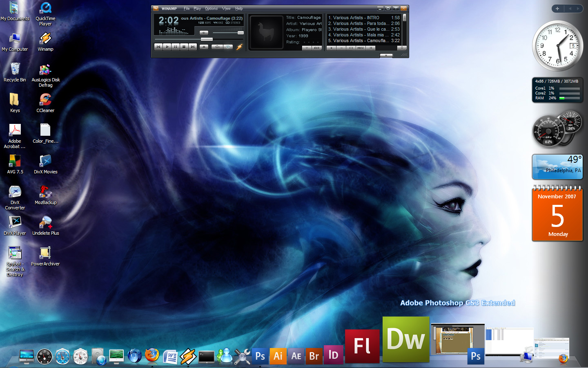Click the chevron button below track info
The image size is (588, 368).
click(x=307, y=48)
